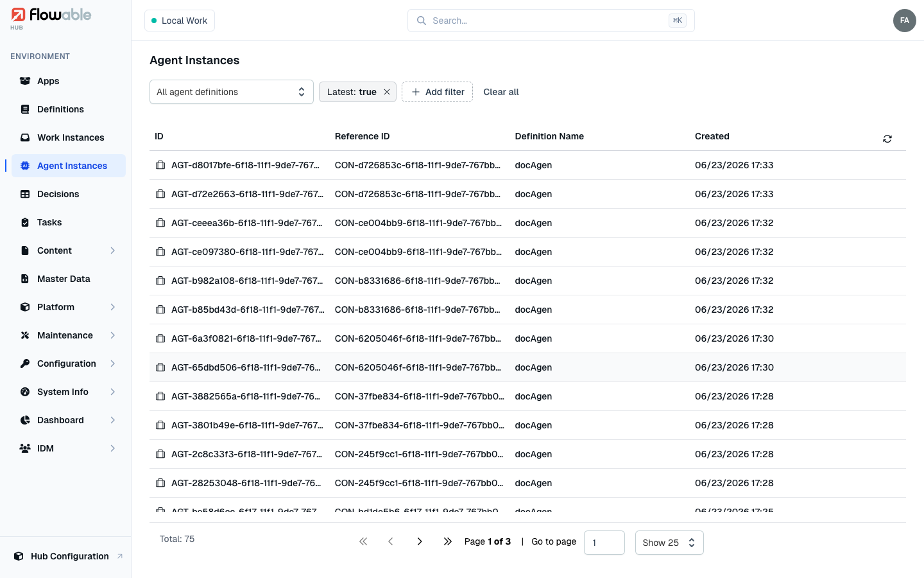Click the Reference ID column header

362,136
